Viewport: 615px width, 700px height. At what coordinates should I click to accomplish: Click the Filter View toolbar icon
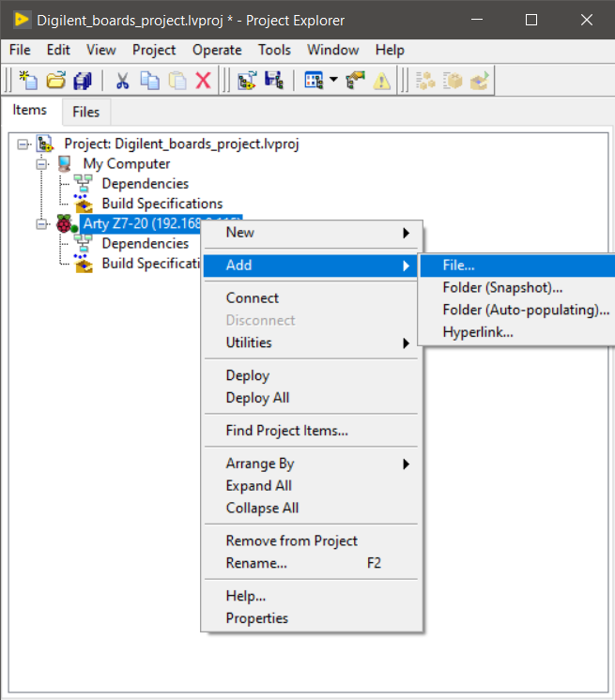(314, 81)
